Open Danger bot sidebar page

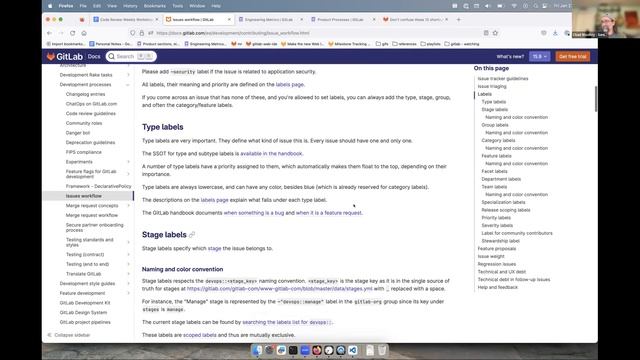[78, 133]
